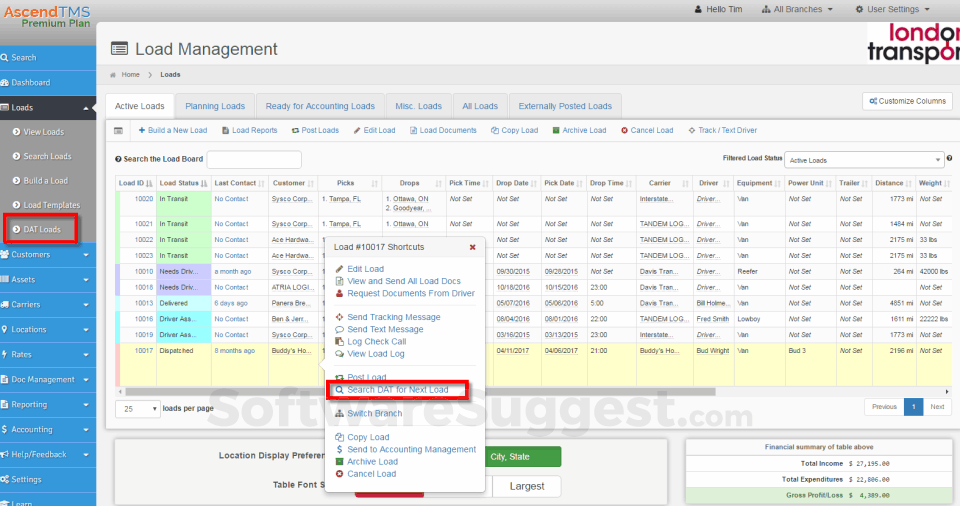Click Build a New Load plus icon

coord(143,130)
